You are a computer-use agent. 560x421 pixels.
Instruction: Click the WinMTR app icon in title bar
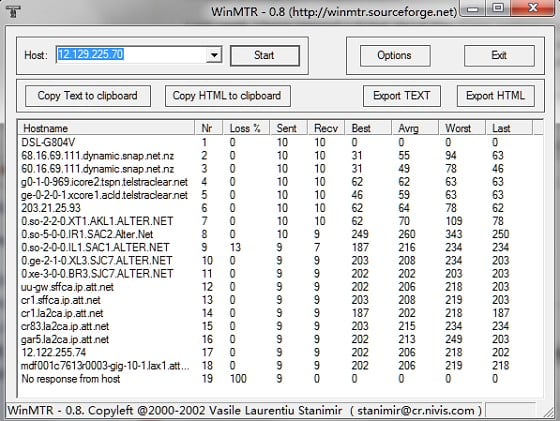click(13, 11)
